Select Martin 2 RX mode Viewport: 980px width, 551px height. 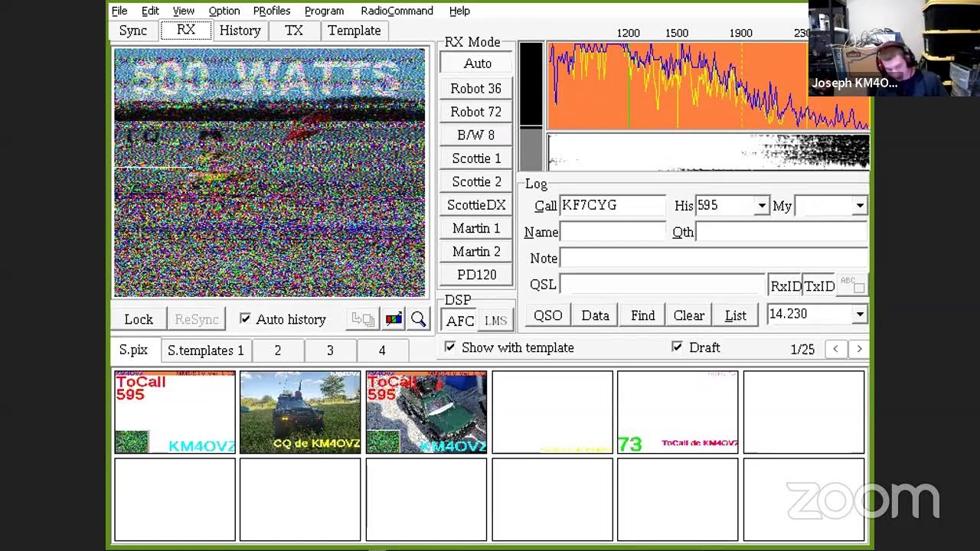[x=476, y=251]
